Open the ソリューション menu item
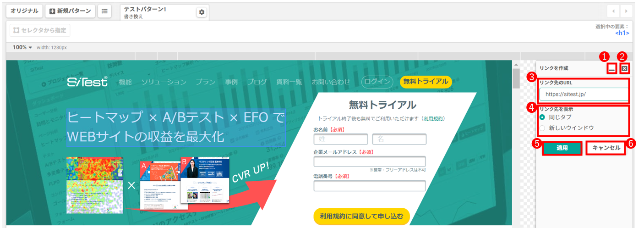Screen dimensions: 644x228 [164, 82]
